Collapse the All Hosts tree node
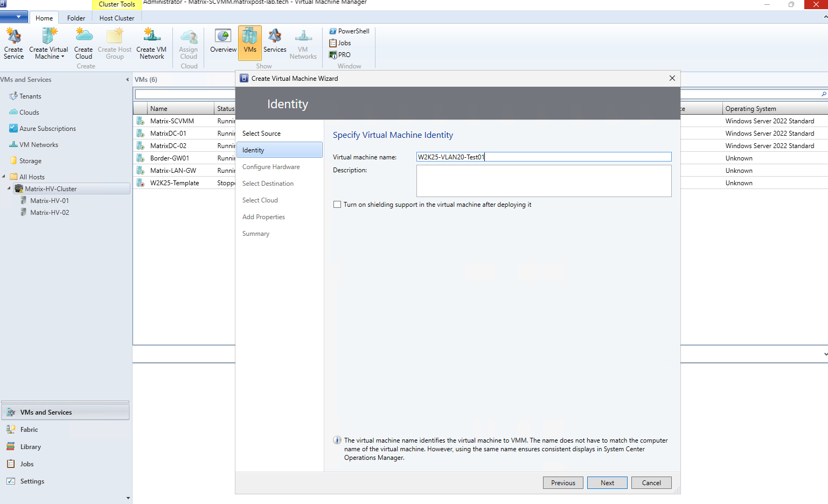This screenshot has height=504, width=828. pyautogui.click(x=4, y=177)
